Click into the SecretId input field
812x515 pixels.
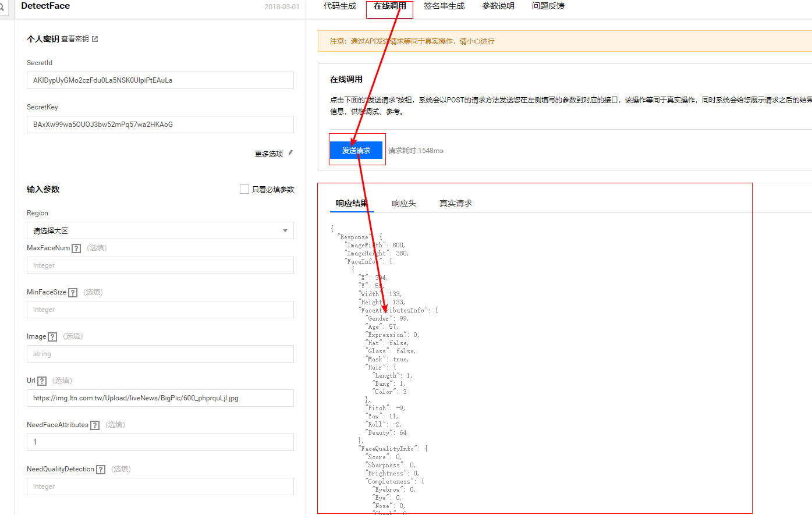[x=160, y=80]
